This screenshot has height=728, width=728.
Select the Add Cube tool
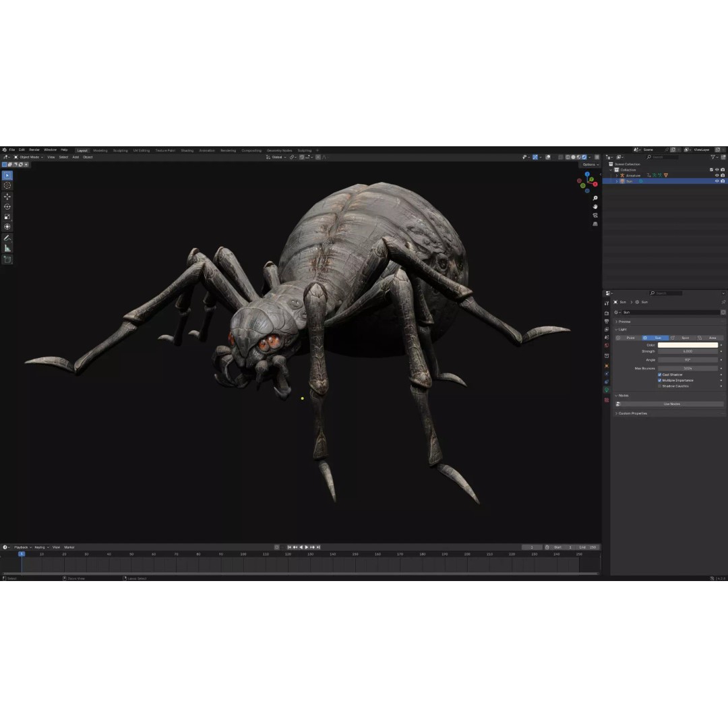click(7, 260)
